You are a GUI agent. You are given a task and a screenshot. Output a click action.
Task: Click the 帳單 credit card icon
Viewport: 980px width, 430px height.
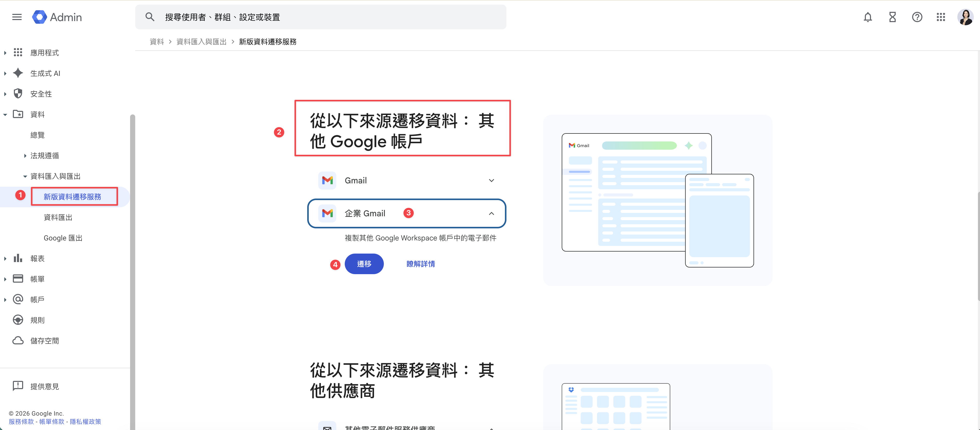(18, 279)
